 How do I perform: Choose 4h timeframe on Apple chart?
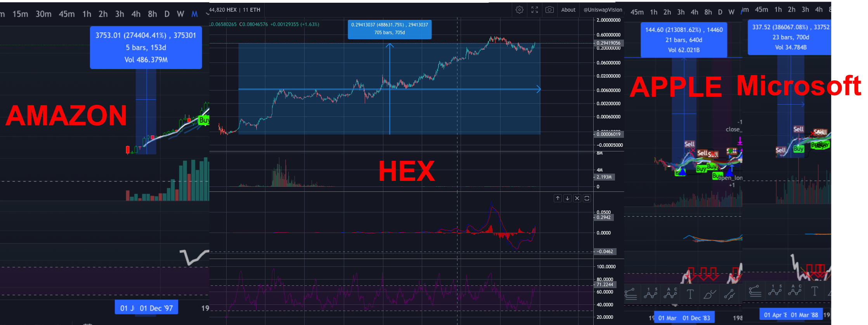pyautogui.click(x=695, y=12)
